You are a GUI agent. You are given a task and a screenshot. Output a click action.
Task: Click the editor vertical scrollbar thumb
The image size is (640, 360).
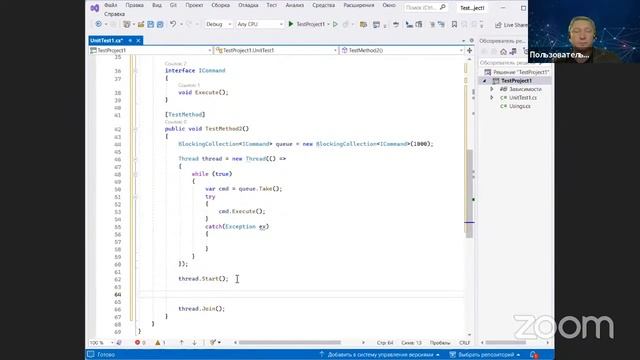pos(469,194)
